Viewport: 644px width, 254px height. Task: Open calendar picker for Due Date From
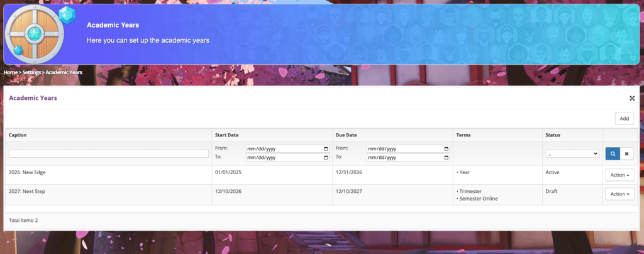pyautogui.click(x=446, y=149)
